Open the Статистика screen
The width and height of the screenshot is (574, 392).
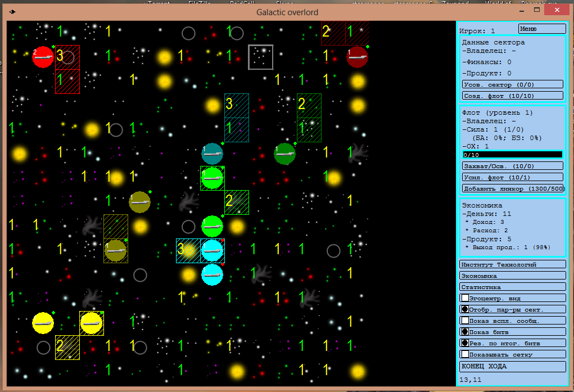(x=513, y=287)
